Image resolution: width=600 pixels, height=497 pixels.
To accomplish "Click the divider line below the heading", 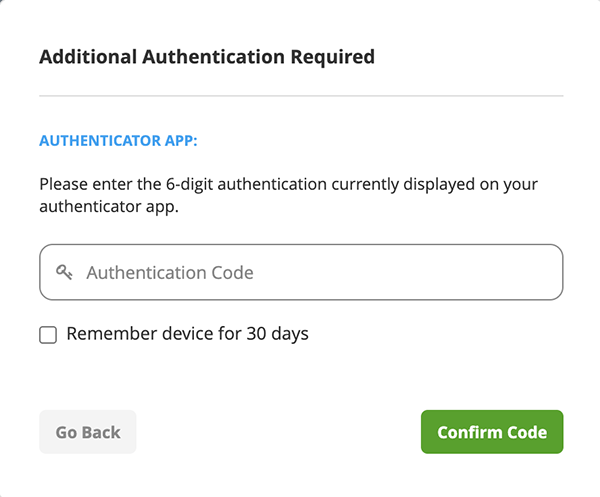I will 301,96.
